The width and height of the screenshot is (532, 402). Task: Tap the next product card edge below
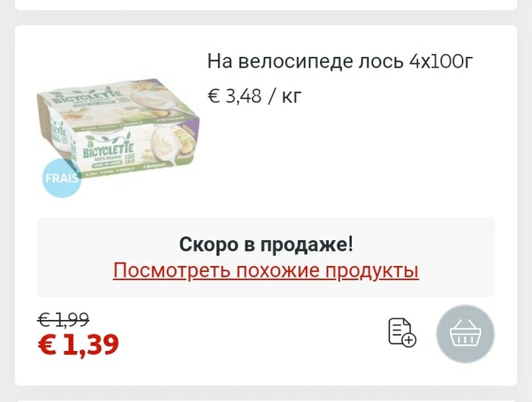point(266,401)
